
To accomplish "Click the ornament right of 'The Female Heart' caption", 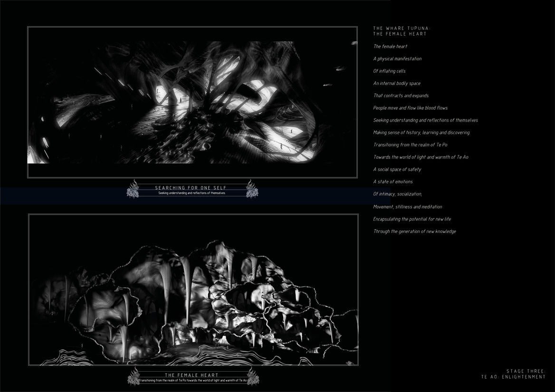I will [253, 376].
